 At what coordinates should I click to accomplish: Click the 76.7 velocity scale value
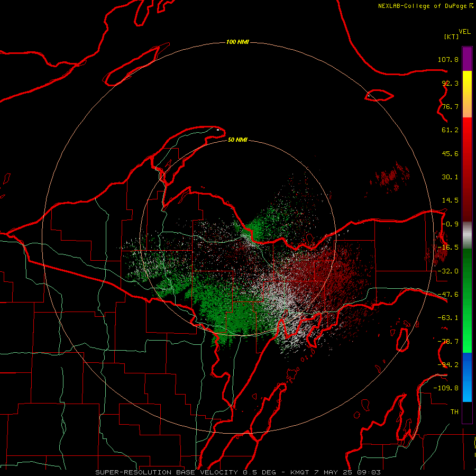(x=450, y=106)
